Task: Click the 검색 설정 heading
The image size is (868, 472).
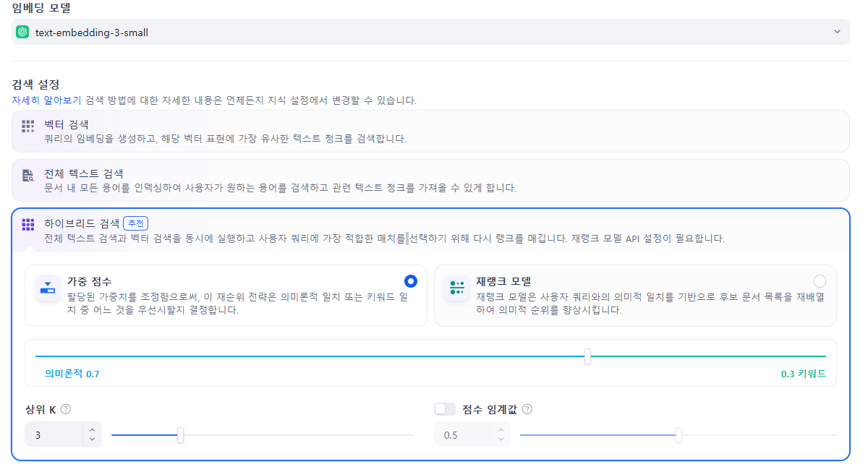Action: (35, 85)
